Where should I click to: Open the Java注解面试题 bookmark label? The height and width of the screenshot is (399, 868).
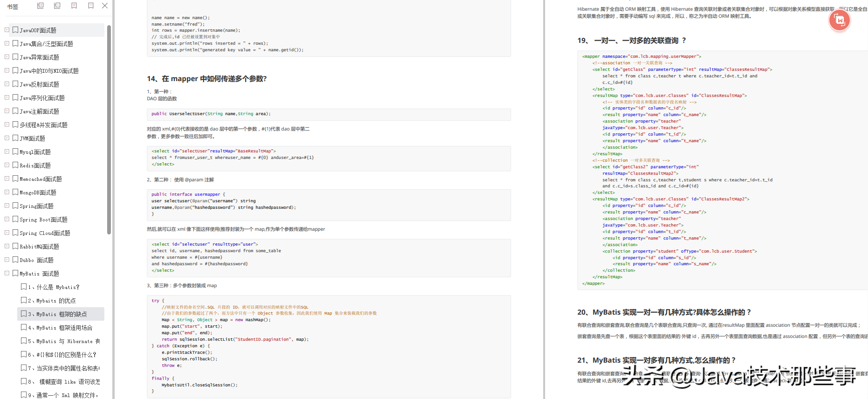click(x=39, y=111)
